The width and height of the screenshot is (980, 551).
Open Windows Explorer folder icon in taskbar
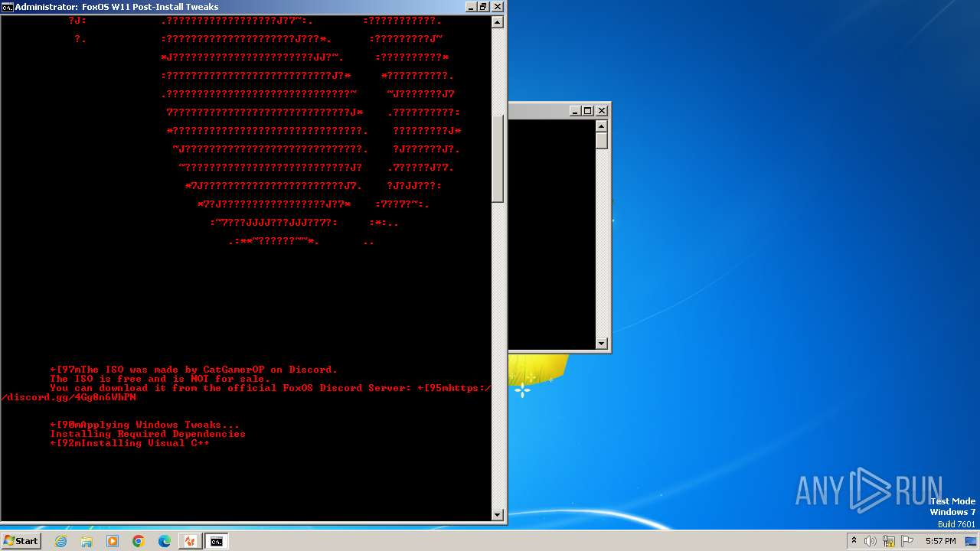click(x=87, y=541)
